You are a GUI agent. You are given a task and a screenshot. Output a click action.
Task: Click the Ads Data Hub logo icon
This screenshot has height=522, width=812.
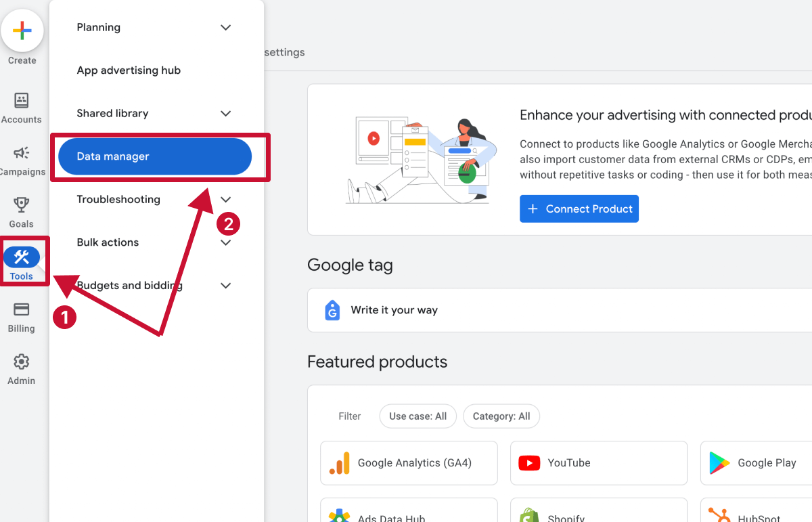(x=339, y=516)
